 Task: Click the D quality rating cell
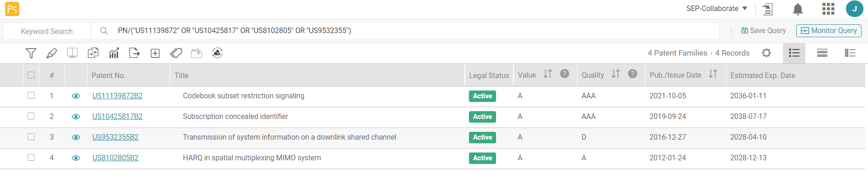coord(584,137)
